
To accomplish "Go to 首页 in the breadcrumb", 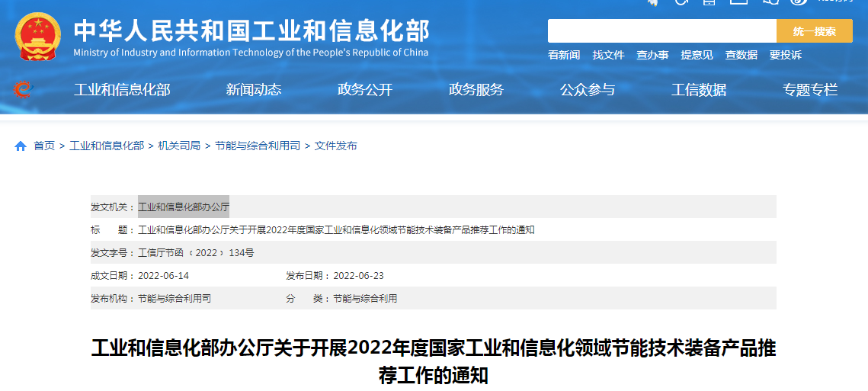I will (x=44, y=146).
